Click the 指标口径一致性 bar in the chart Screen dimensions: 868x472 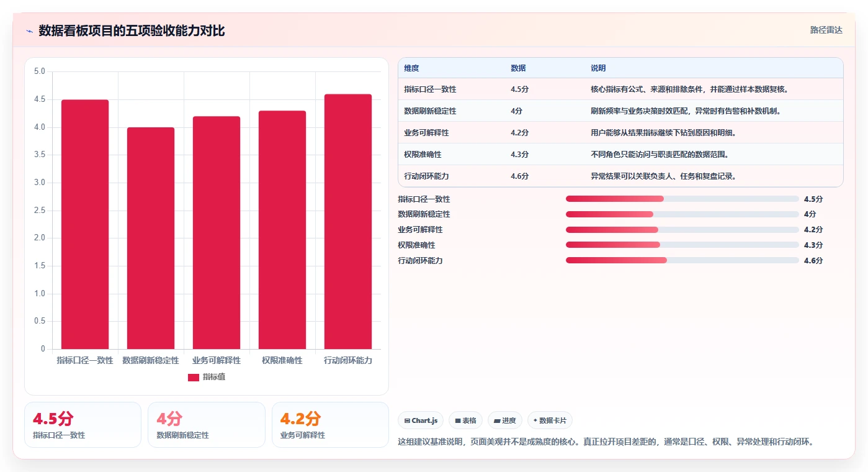click(x=85, y=224)
